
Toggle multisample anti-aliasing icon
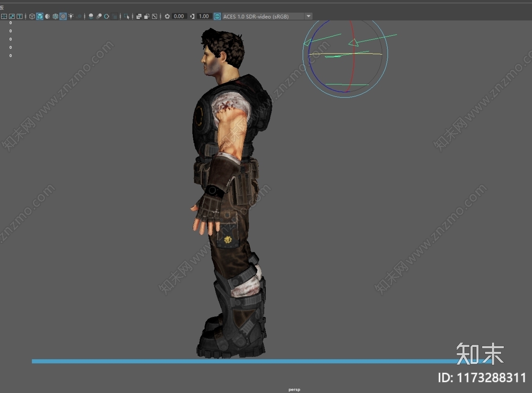tap(106, 16)
